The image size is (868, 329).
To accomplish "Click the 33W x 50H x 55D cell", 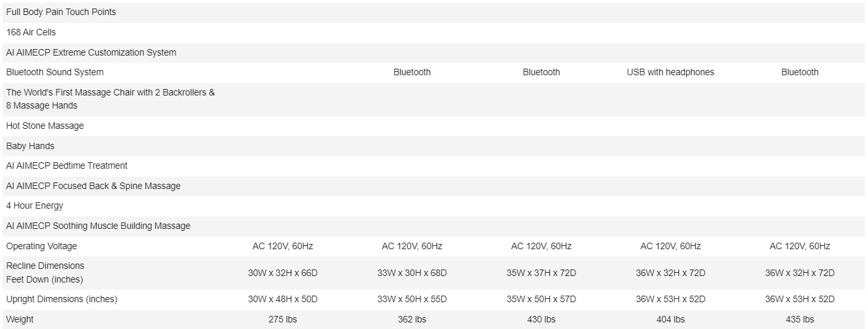I will pyautogui.click(x=412, y=299).
